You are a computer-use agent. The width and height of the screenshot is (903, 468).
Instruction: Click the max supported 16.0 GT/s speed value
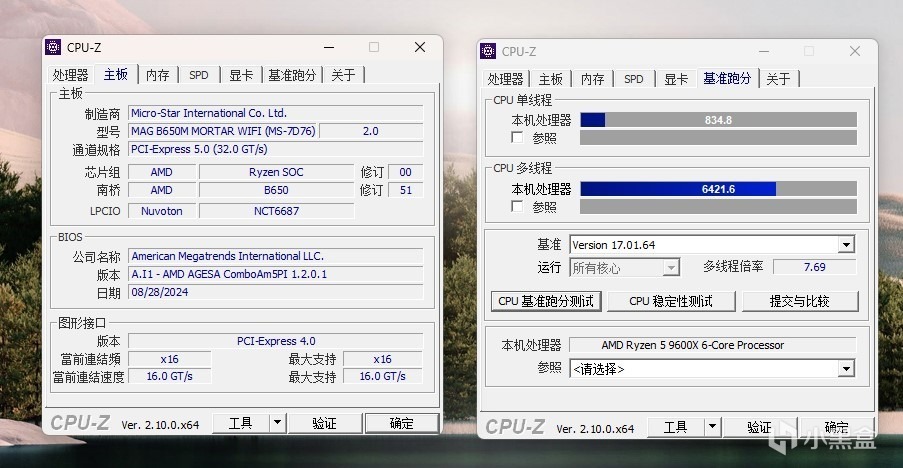pos(382,376)
